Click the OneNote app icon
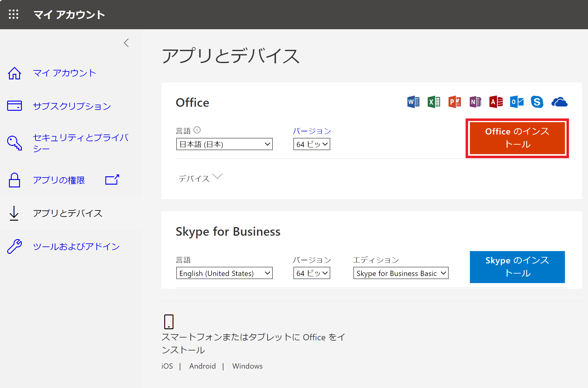 coord(475,102)
